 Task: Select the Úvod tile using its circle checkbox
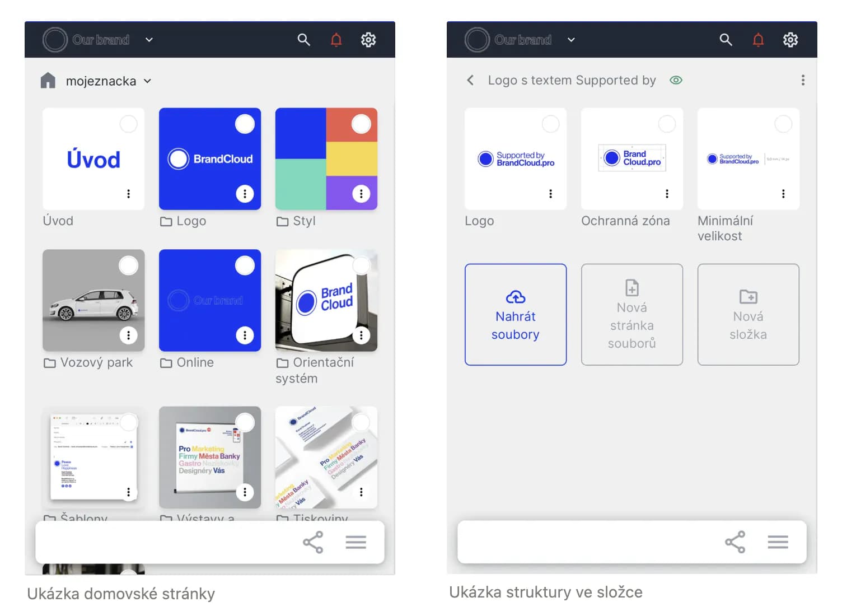[128, 124]
